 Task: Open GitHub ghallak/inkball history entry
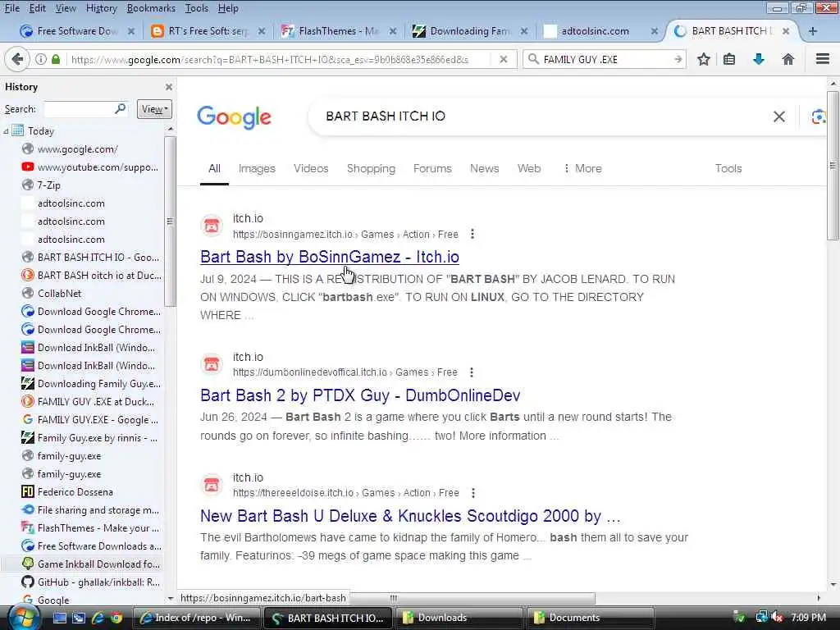[98, 582]
